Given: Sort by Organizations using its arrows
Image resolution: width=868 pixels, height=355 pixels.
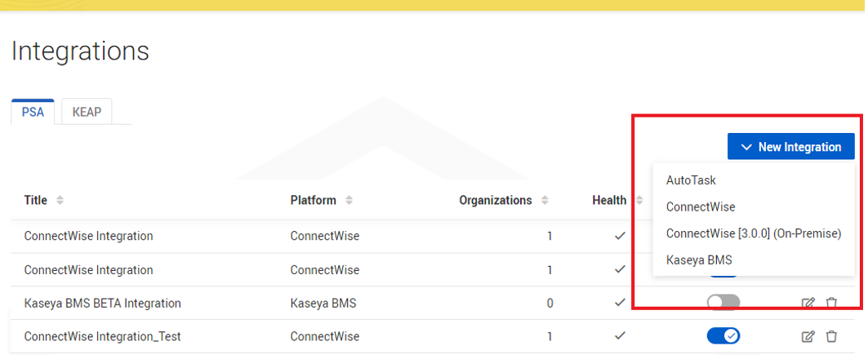Looking at the screenshot, I should point(545,201).
